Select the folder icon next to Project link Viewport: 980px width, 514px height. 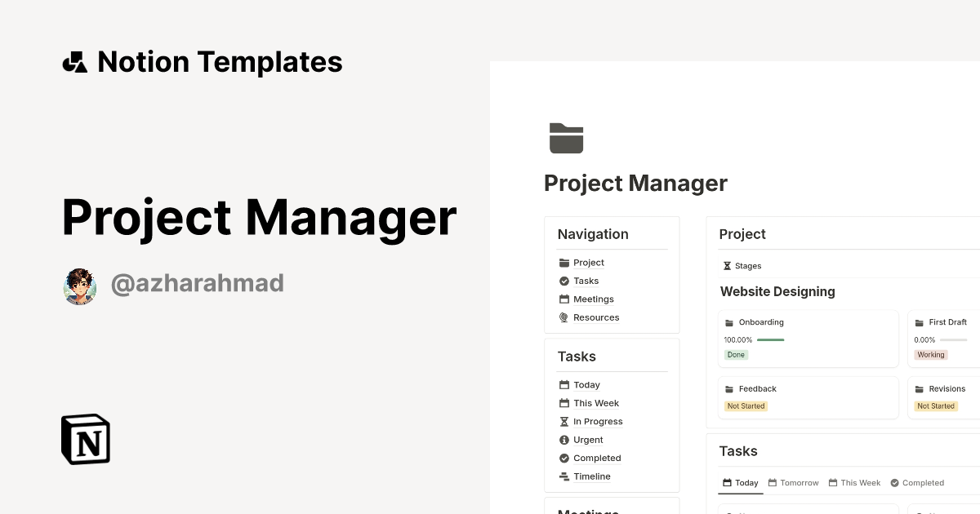(x=563, y=262)
